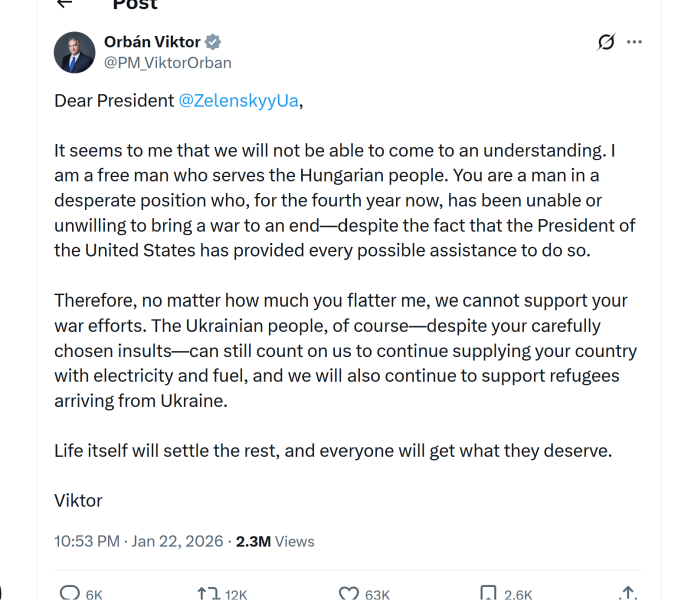Click the Post page heading
This screenshot has width=691, height=600.
[135, 4]
